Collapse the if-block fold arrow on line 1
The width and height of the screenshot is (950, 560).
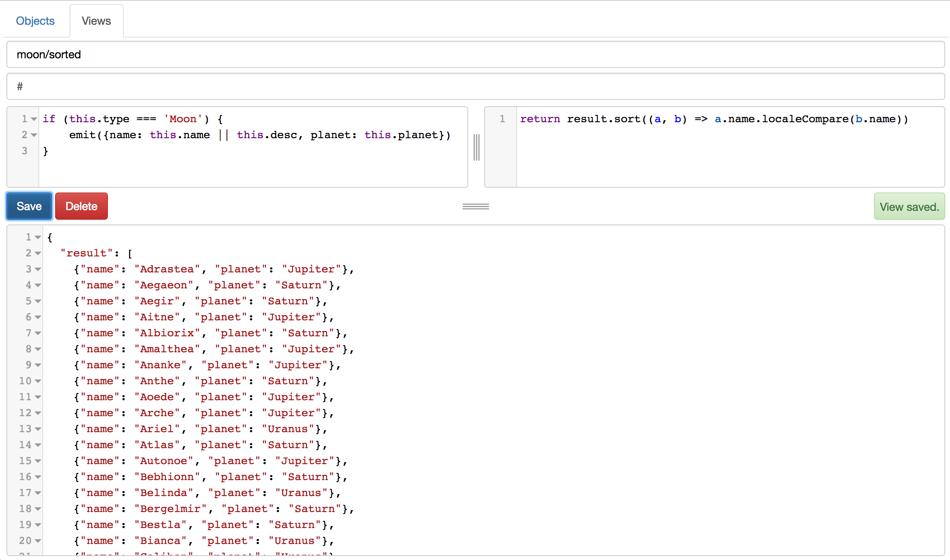coord(34,119)
